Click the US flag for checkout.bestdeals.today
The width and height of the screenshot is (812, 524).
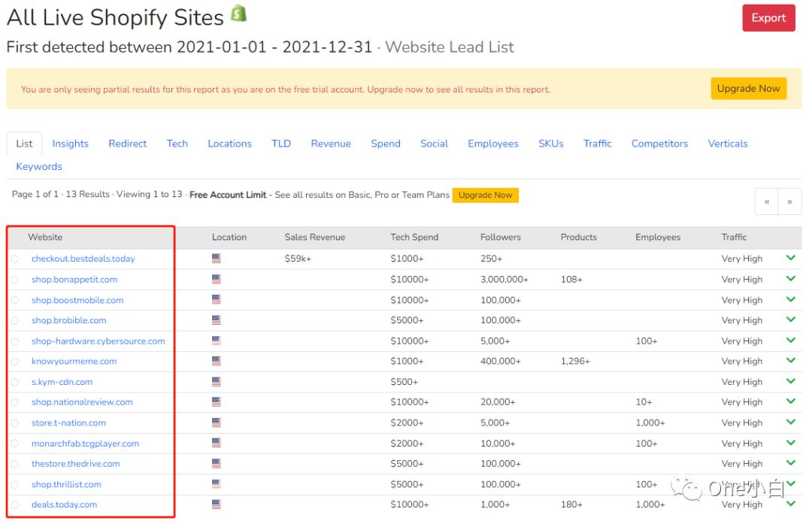217,259
